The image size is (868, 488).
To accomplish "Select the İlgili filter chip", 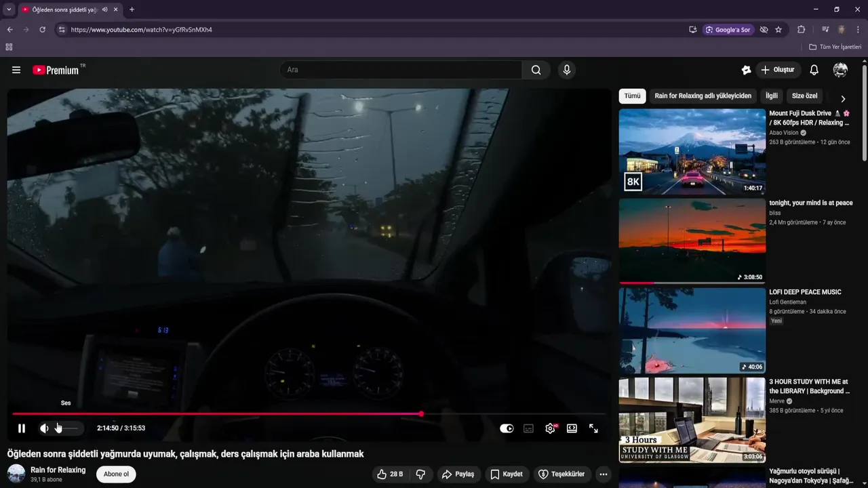I will [772, 96].
